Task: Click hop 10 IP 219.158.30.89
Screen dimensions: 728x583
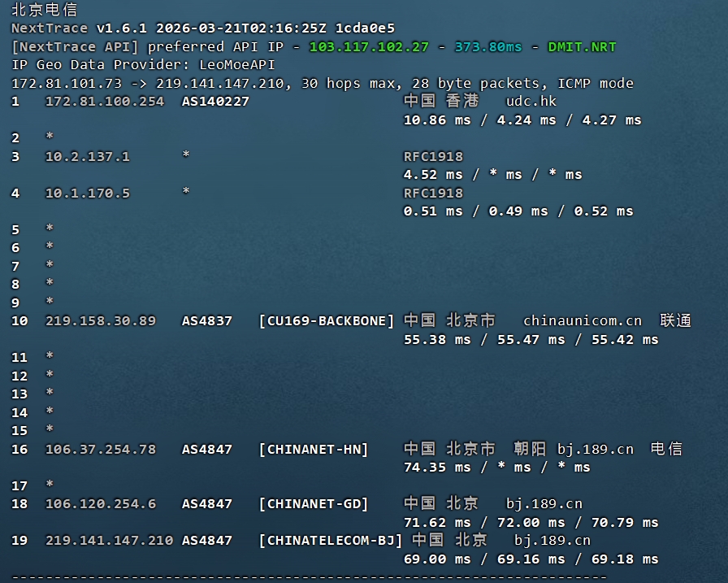Action: (x=100, y=321)
